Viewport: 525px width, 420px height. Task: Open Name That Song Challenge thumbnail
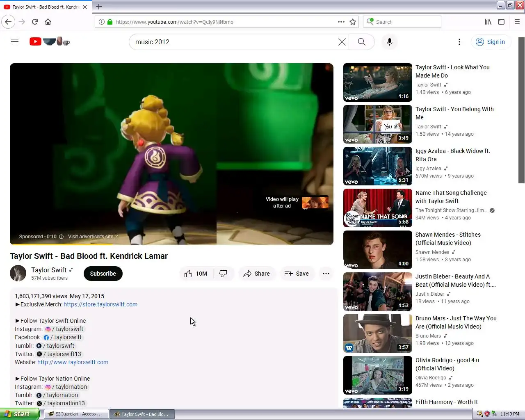click(377, 208)
